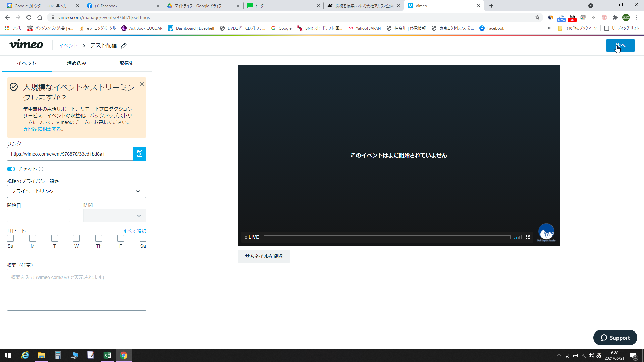
Task: Open Chrome menu three dots
Action: click(x=637, y=17)
